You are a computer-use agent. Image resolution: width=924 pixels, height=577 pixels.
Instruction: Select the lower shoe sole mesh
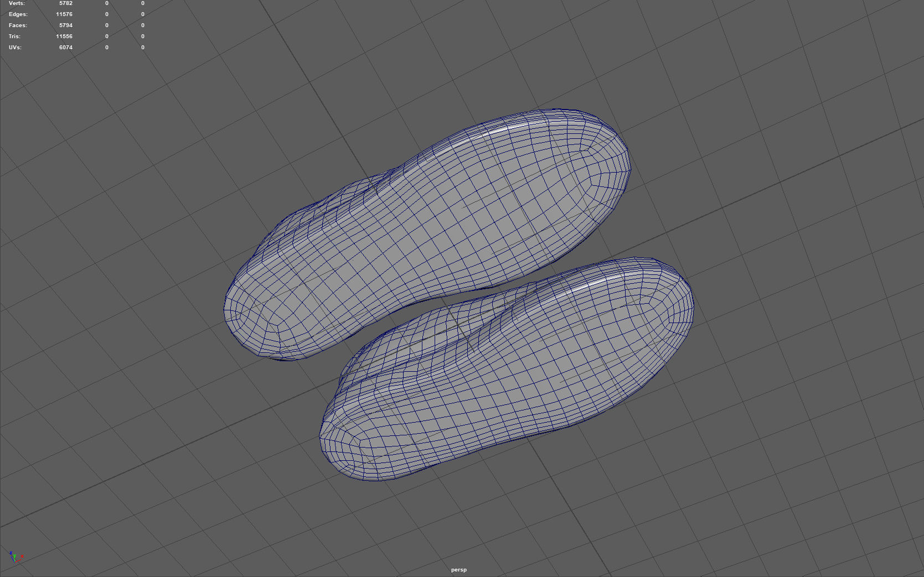pos(507,368)
